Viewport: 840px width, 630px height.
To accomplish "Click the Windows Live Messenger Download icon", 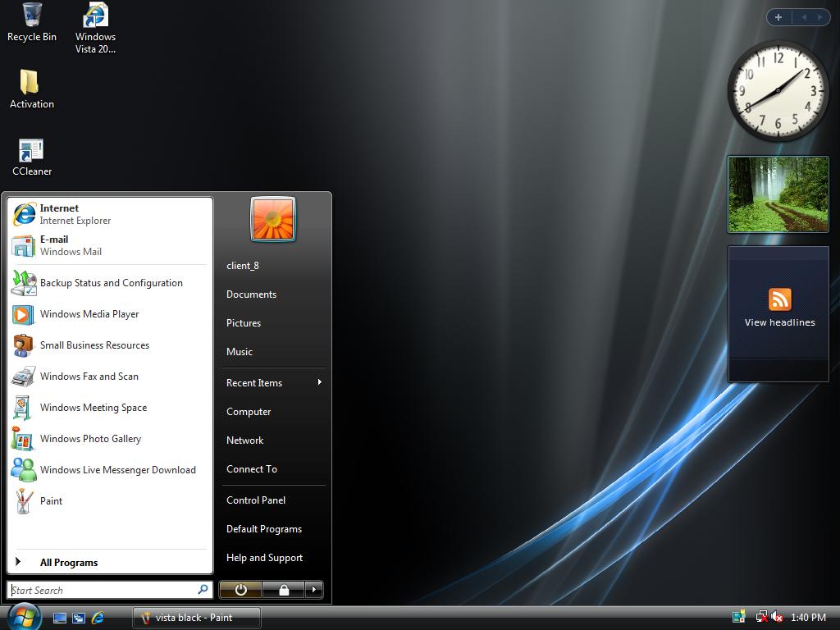I will [24, 470].
